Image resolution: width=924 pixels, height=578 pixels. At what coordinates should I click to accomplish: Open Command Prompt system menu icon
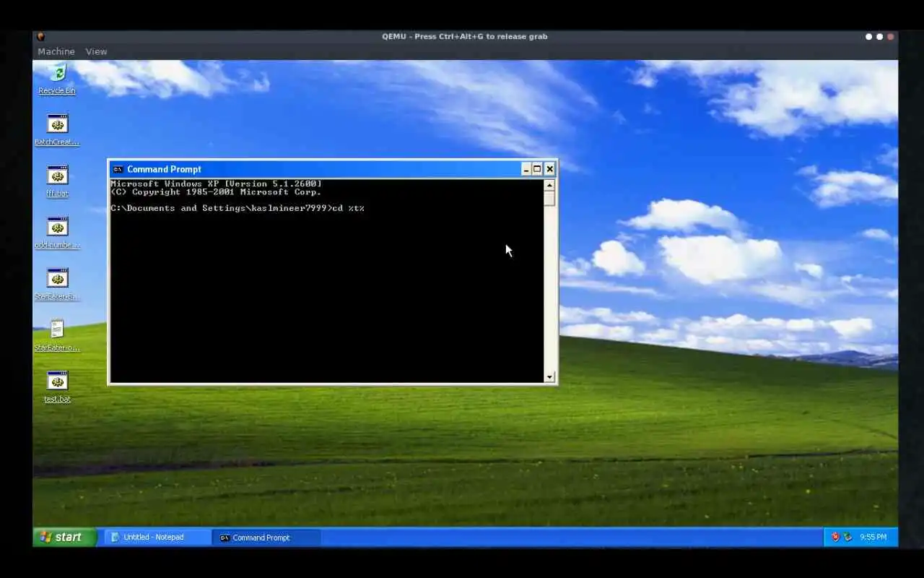click(118, 169)
